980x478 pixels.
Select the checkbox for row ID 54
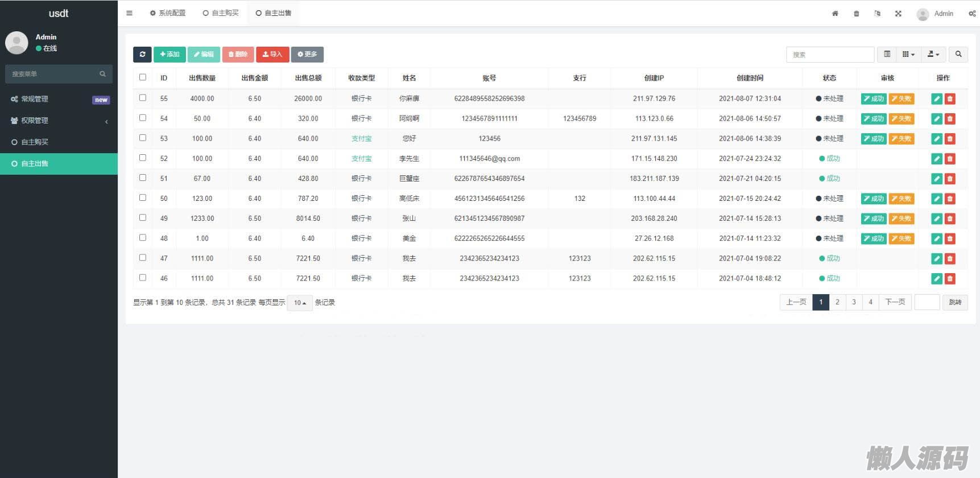click(143, 118)
